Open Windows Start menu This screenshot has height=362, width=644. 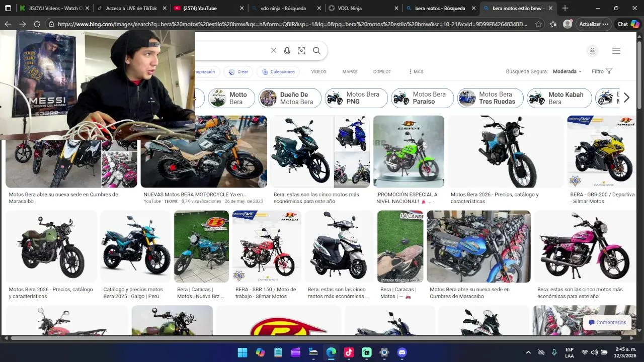pyautogui.click(x=242, y=352)
